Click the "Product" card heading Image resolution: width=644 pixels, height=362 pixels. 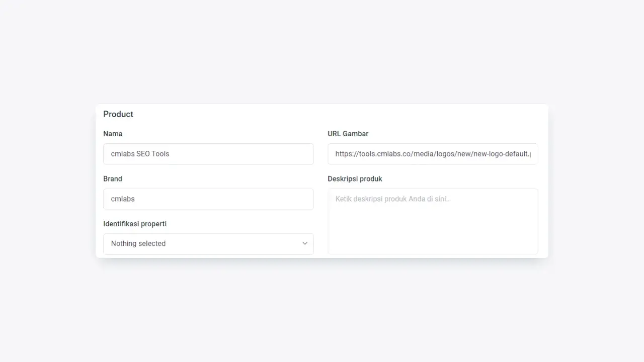point(118,114)
